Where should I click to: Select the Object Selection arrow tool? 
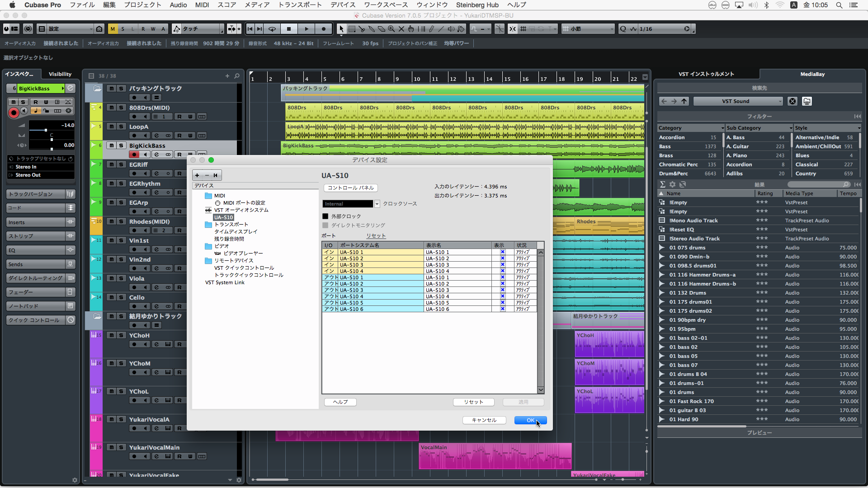341,29
